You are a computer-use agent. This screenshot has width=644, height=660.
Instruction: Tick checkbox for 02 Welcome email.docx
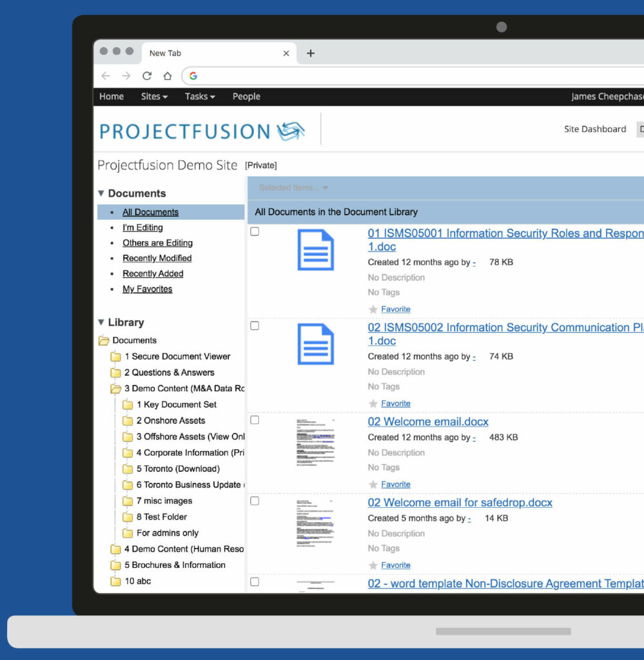click(255, 420)
